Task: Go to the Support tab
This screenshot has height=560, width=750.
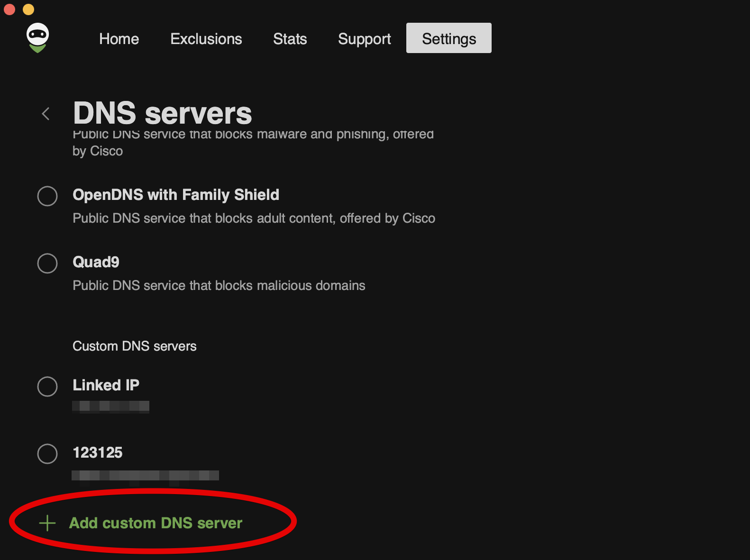Action: tap(365, 39)
